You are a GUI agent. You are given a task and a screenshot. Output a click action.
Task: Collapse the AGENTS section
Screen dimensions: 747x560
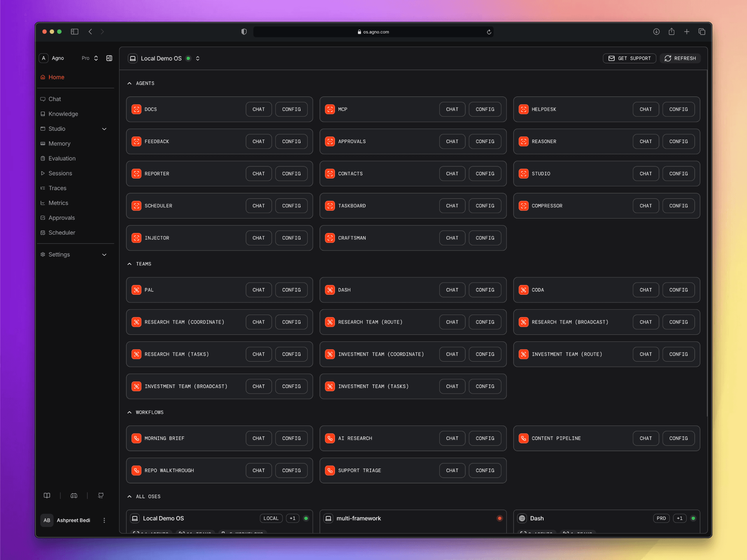(130, 83)
